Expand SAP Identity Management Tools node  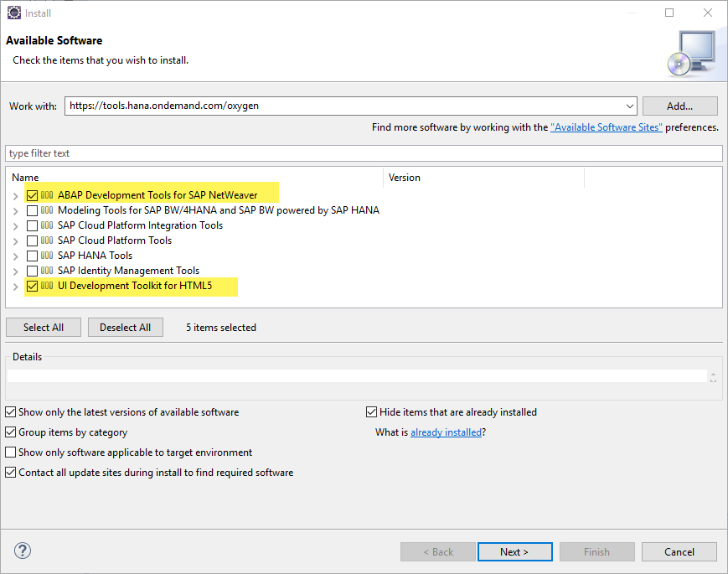(x=15, y=271)
